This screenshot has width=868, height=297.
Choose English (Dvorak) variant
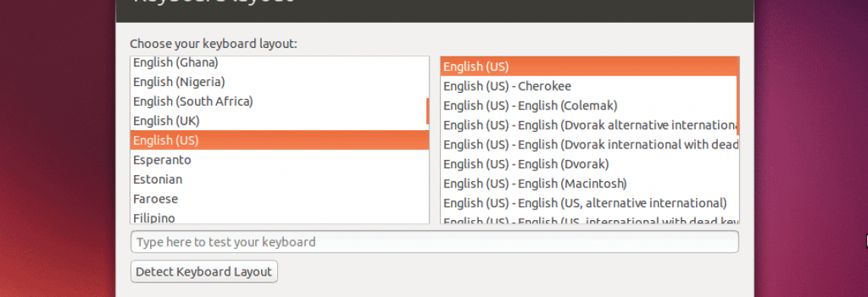pyautogui.click(x=589, y=164)
